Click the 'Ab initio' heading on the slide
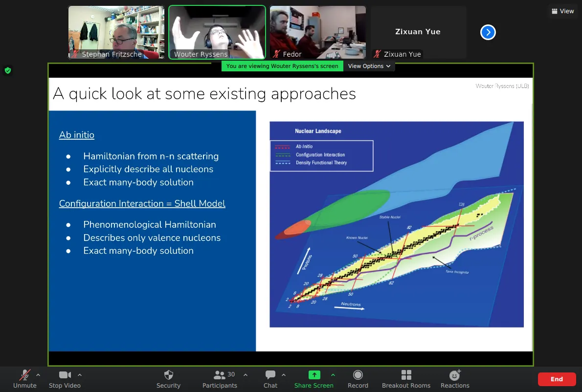The image size is (582, 392). pyautogui.click(x=76, y=134)
